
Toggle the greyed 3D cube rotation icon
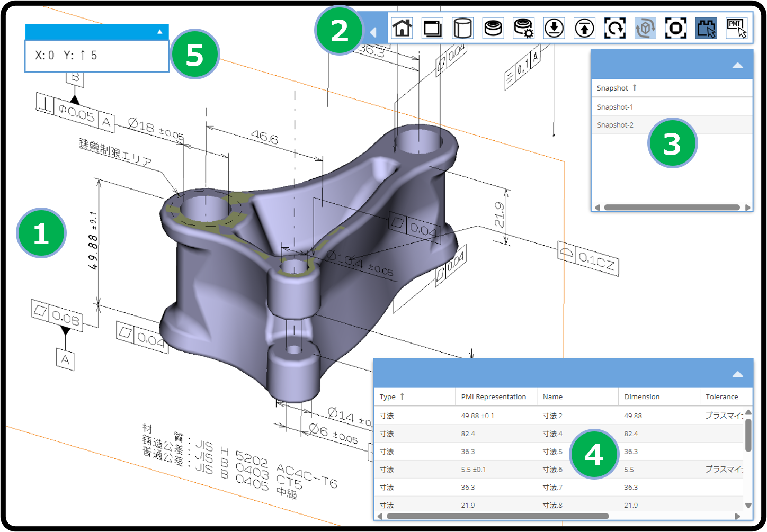pos(645,28)
